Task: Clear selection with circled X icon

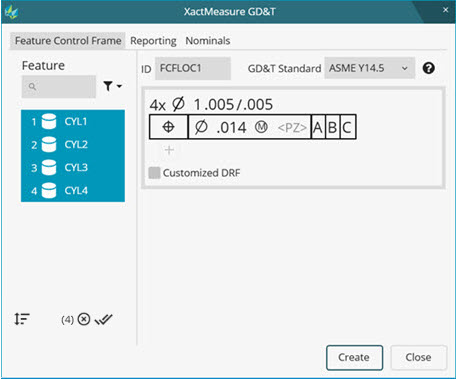Action: [x=84, y=319]
